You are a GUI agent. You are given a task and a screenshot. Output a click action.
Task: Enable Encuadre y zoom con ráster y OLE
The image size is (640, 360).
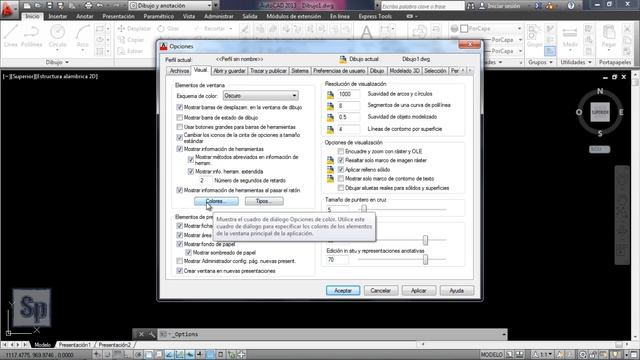(x=341, y=151)
